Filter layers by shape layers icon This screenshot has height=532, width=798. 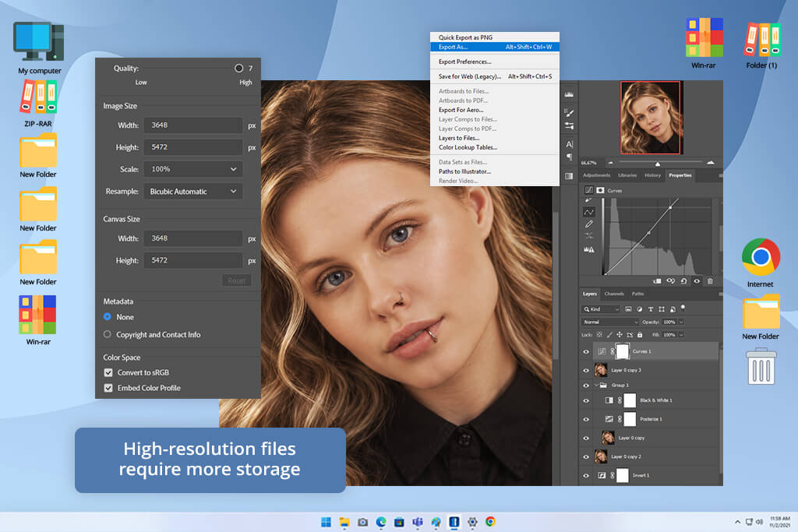pyautogui.click(x=662, y=308)
